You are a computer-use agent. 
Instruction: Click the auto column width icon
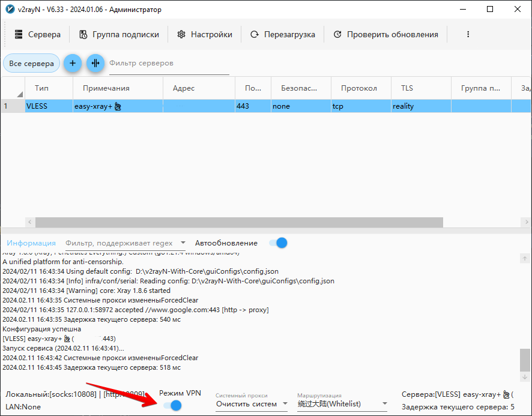pos(95,63)
